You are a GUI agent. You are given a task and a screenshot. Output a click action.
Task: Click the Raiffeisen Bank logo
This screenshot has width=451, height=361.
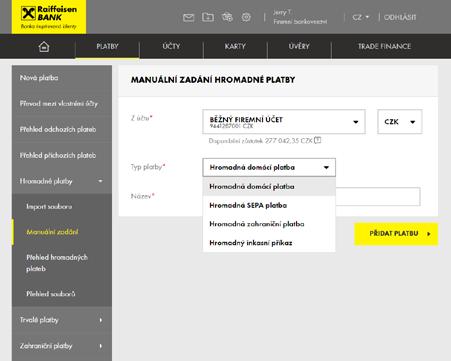click(x=49, y=17)
